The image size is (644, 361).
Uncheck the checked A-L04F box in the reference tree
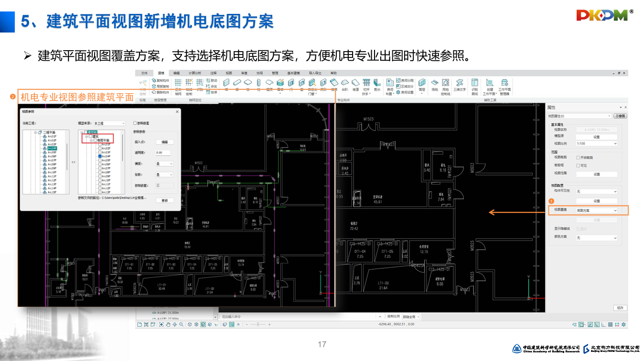tap(100, 156)
